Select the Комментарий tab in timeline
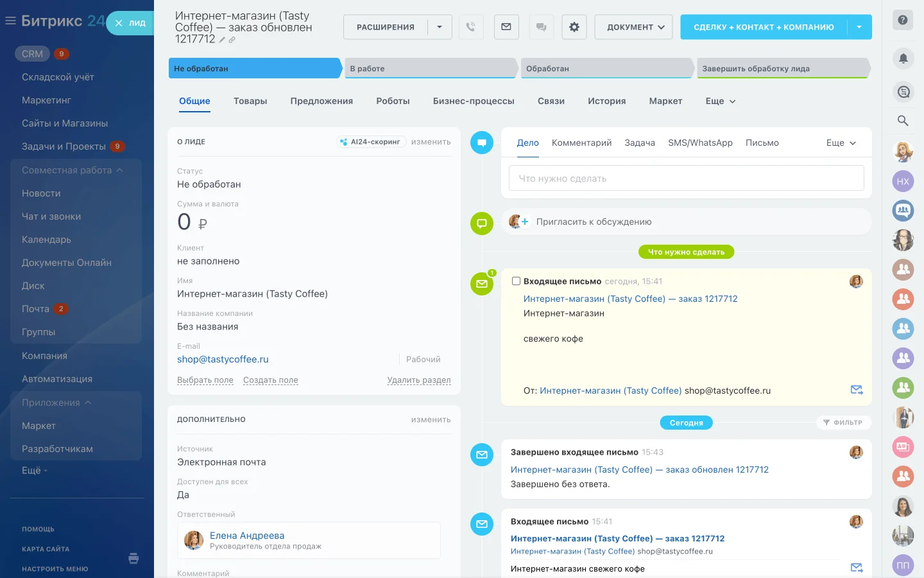 (x=581, y=143)
